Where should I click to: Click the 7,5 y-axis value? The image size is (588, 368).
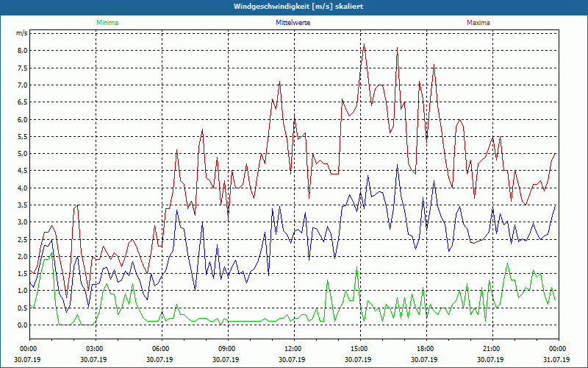point(22,68)
